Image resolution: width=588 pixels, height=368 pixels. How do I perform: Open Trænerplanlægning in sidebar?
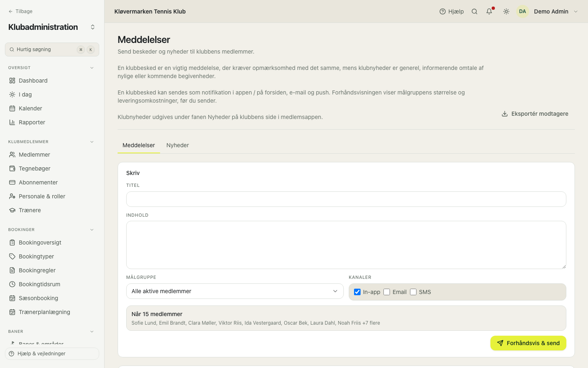click(52, 312)
